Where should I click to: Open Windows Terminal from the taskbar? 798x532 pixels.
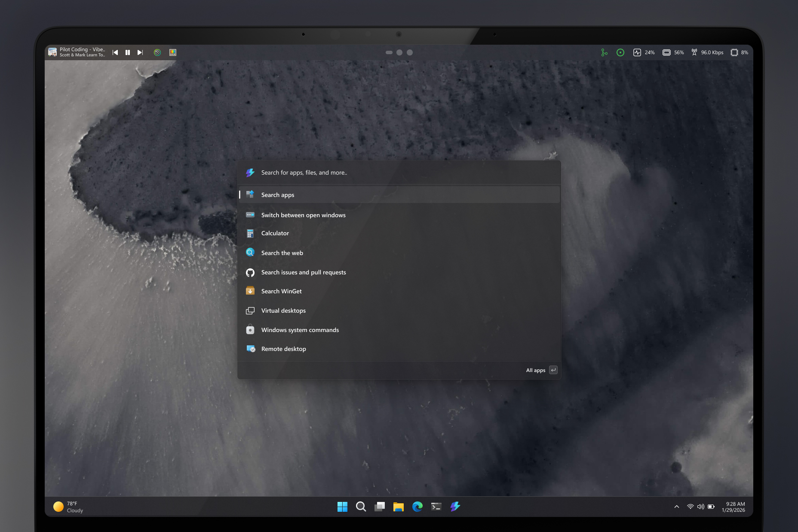[436, 507]
